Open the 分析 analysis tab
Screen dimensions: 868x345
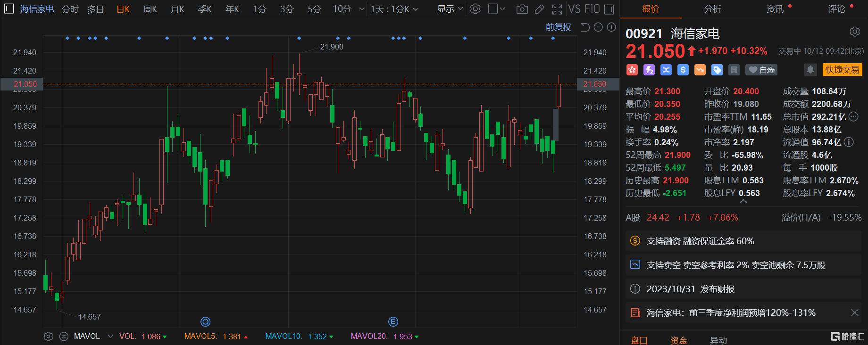(712, 9)
